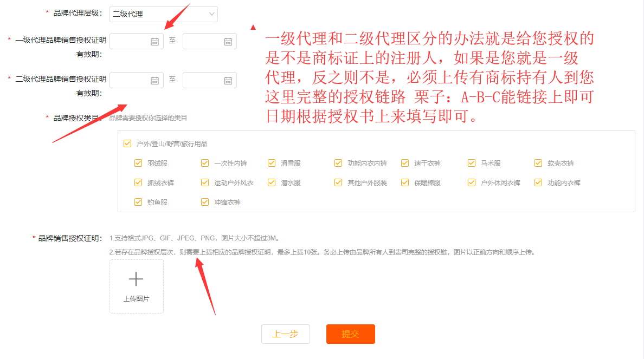Screen dimensions: 644x359
Task: Click the 一级代理 end date input field
Action: (209, 42)
